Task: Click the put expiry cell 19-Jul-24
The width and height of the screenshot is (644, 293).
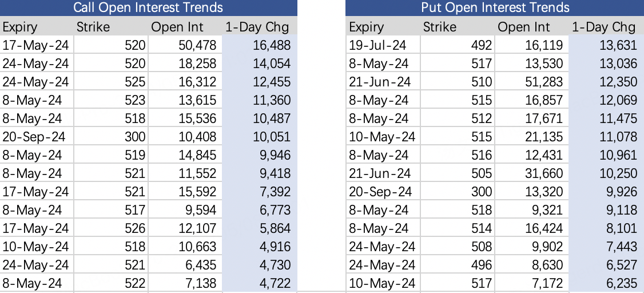Action: point(383,45)
